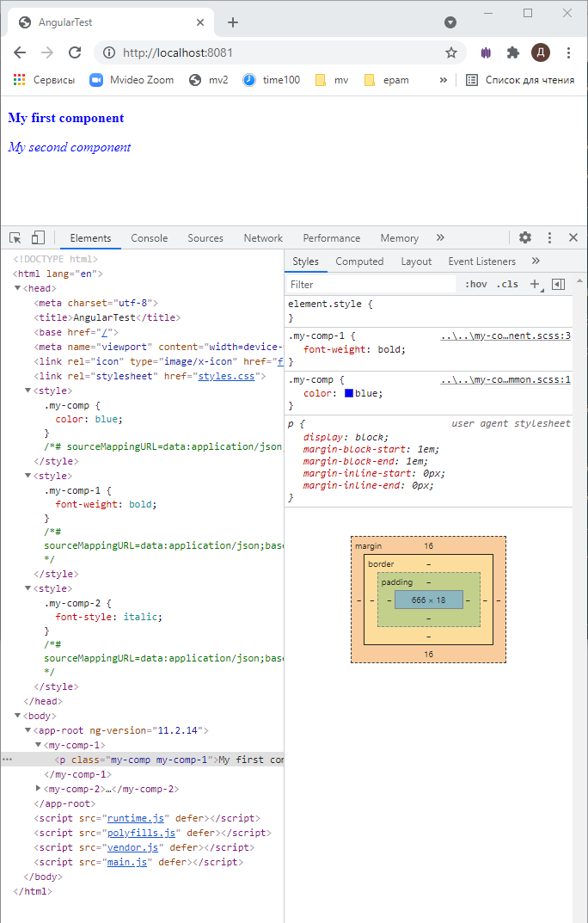The width and height of the screenshot is (588, 923).
Task: Open the mv bookmark folder
Action: tap(332, 80)
